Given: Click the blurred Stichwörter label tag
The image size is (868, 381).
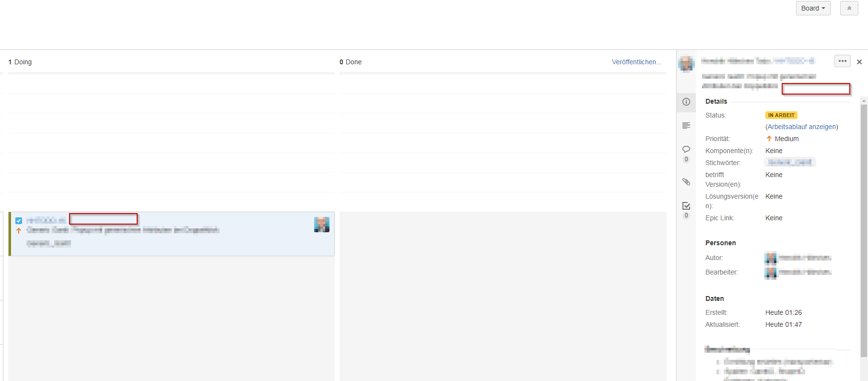Looking at the screenshot, I should pos(790,163).
